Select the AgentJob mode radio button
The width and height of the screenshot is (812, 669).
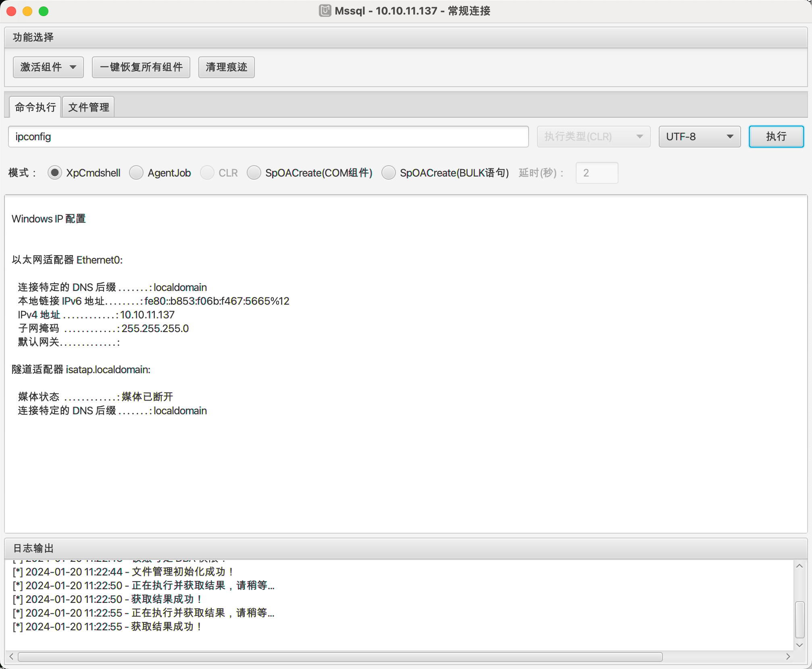[136, 173]
